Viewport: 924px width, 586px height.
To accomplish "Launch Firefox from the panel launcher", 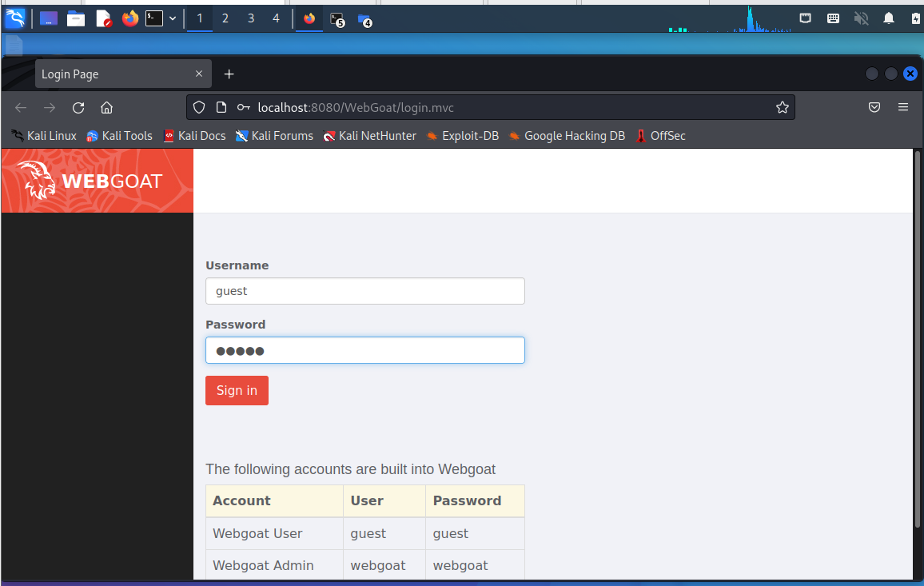I will 129,19.
